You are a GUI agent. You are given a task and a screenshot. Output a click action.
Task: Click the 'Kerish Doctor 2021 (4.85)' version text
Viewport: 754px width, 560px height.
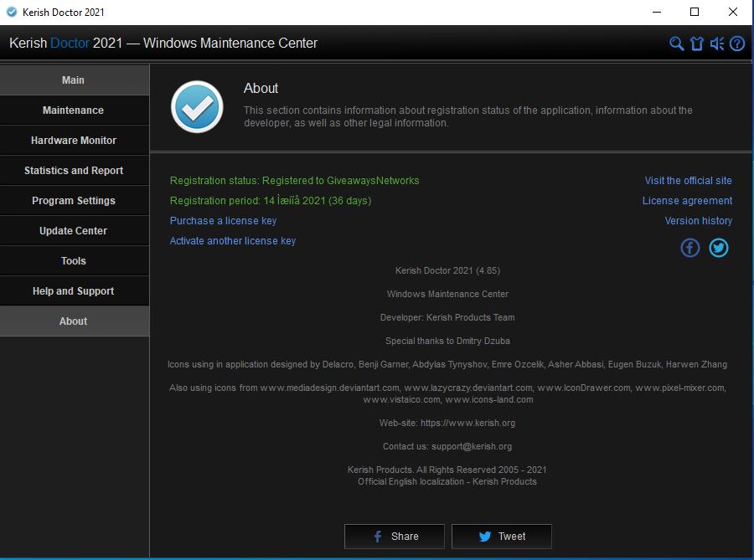coord(447,271)
